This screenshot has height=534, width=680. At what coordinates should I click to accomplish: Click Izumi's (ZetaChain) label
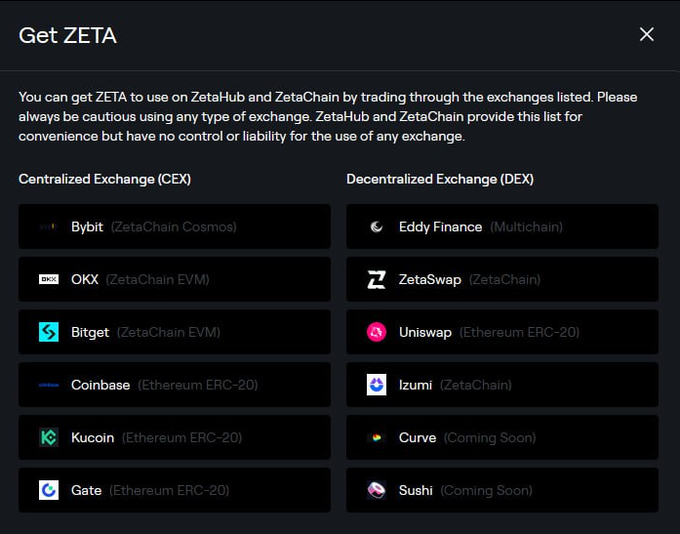click(x=475, y=385)
